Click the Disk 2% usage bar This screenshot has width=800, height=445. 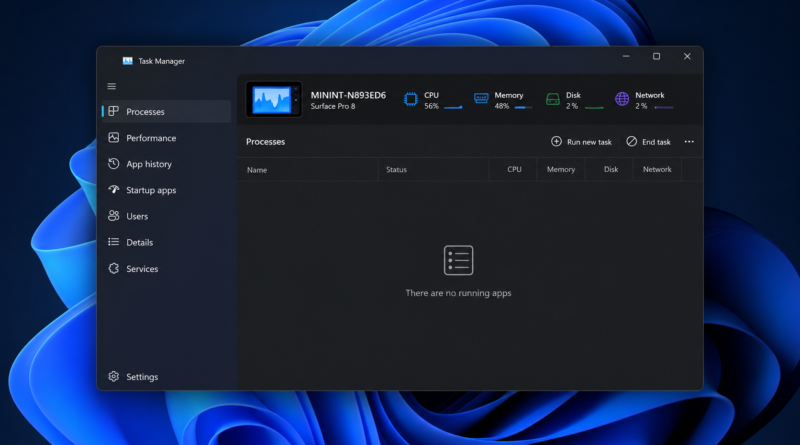click(x=594, y=108)
